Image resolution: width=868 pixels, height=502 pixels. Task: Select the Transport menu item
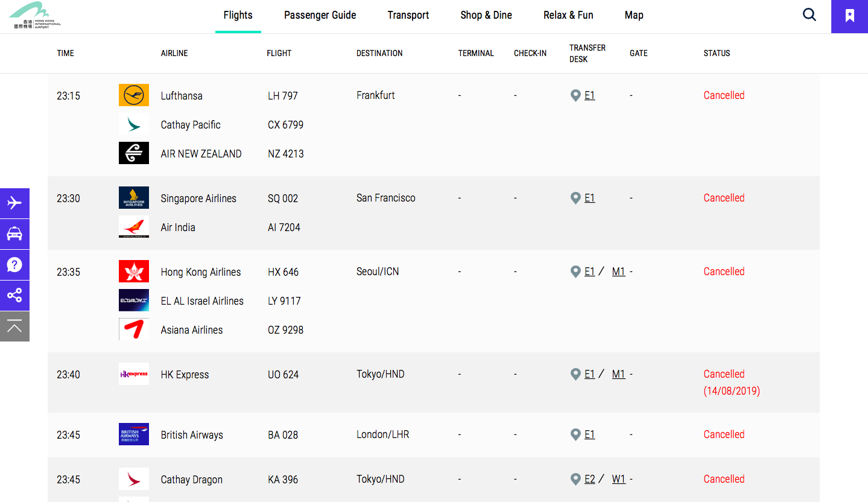[408, 15]
